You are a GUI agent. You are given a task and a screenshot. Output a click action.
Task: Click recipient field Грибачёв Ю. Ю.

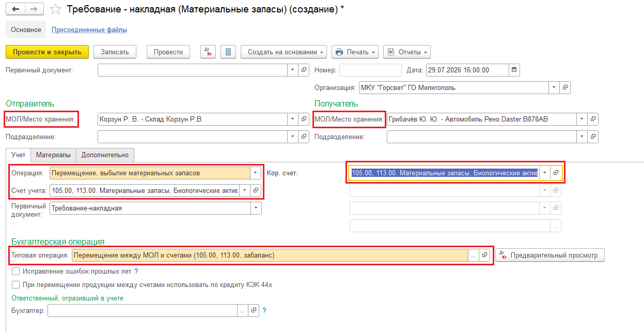coord(481,119)
